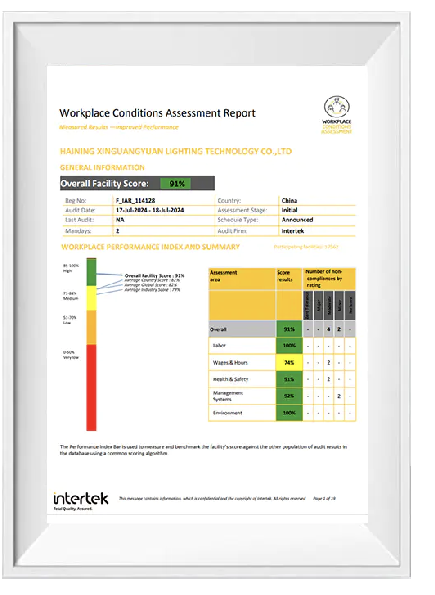Viewport: 435px width, 595px height.
Task: Click the Wages & Hours row label
Action: pyautogui.click(x=230, y=363)
